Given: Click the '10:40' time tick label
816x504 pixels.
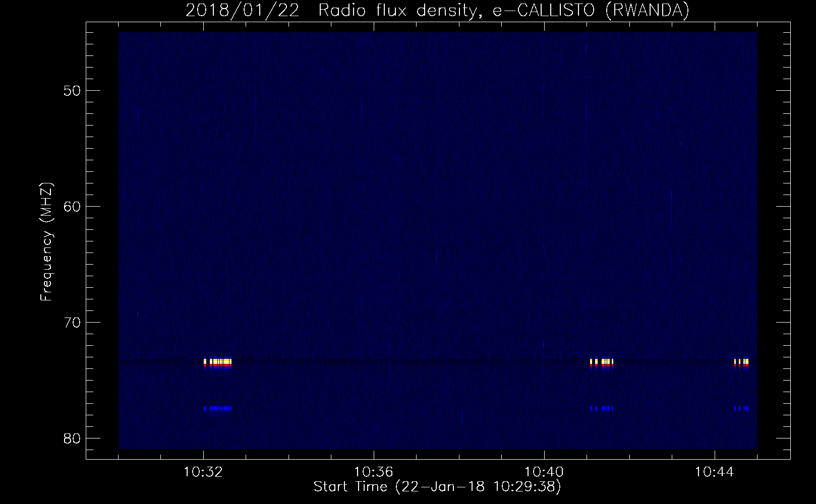Looking at the screenshot, I should coord(544,472).
